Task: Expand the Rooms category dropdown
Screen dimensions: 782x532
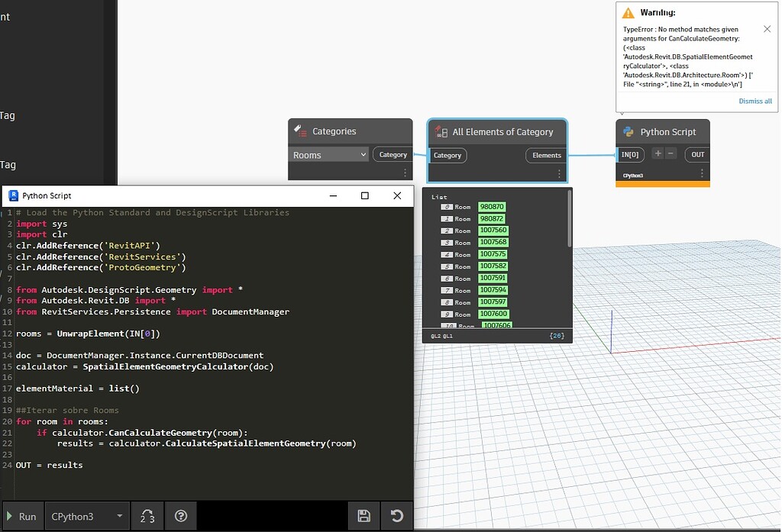Action: (330, 155)
